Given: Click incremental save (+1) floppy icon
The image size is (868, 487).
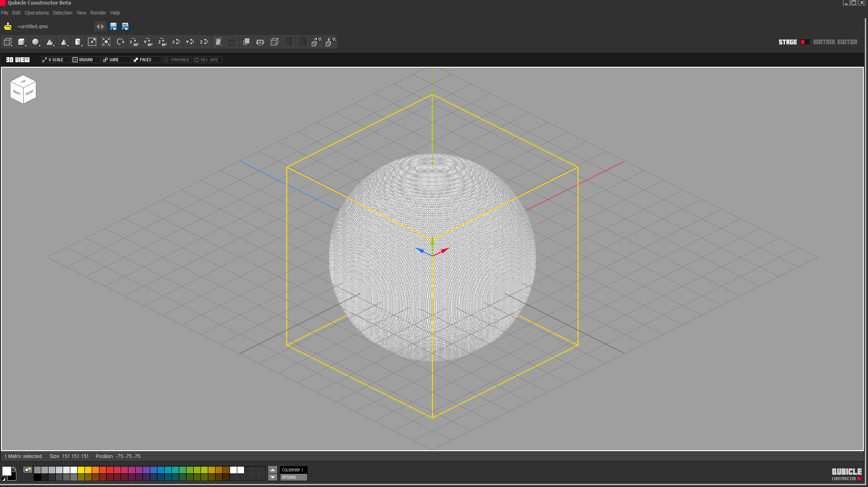Looking at the screenshot, I should point(125,26).
